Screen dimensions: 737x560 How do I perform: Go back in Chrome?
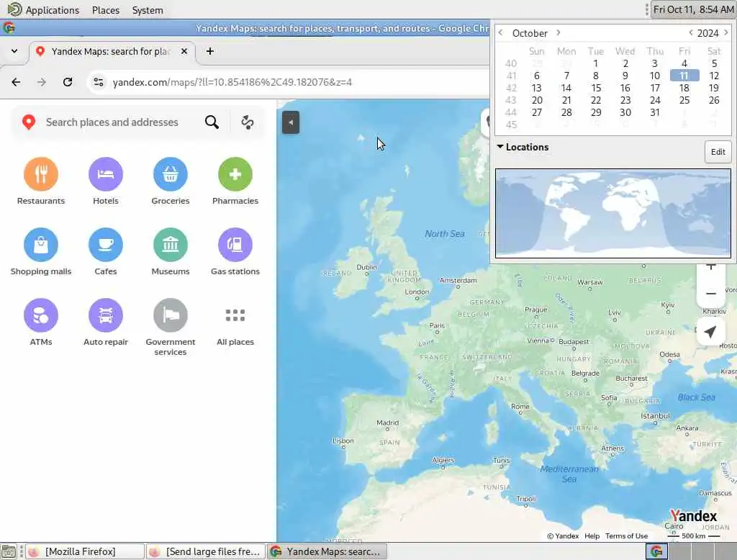16,82
